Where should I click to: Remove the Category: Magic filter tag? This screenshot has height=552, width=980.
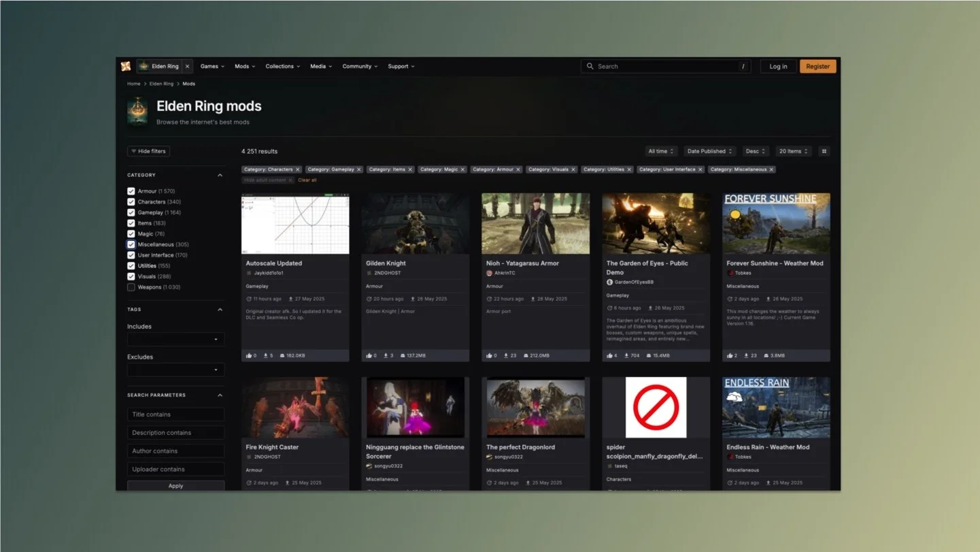(462, 169)
